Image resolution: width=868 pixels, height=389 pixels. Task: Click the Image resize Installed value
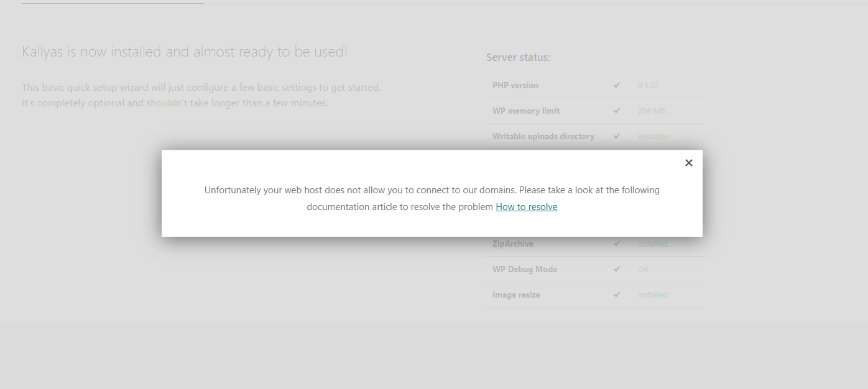(x=653, y=295)
